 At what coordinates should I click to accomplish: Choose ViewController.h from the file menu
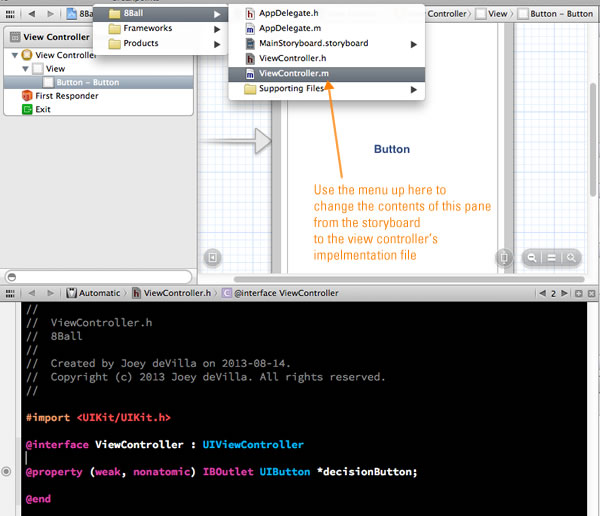click(326, 58)
